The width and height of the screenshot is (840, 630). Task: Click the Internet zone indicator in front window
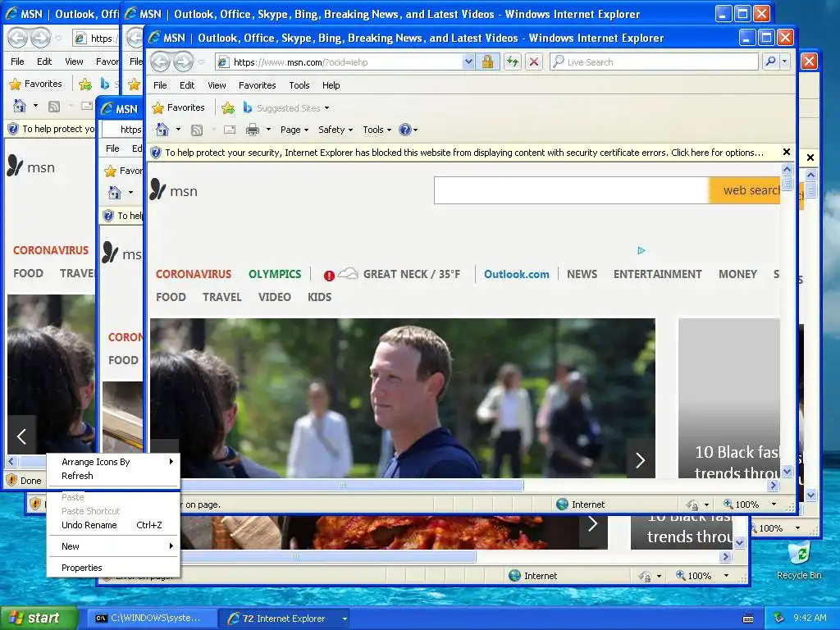click(x=581, y=504)
